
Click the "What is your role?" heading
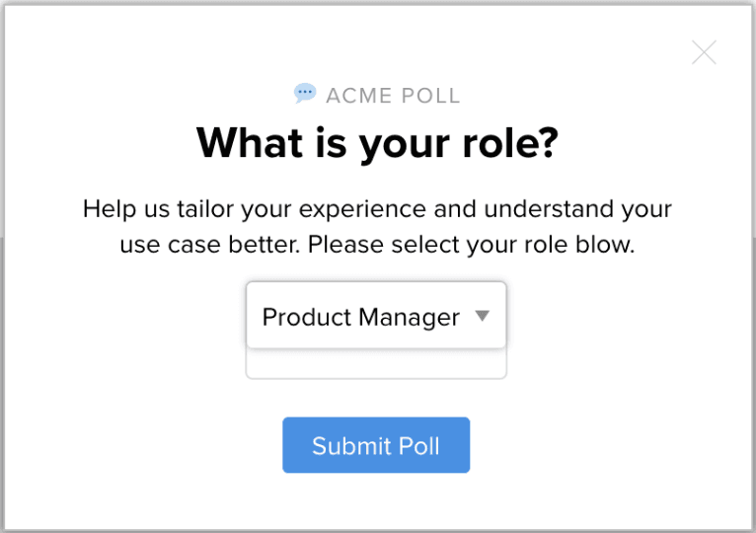click(x=378, y=141)
